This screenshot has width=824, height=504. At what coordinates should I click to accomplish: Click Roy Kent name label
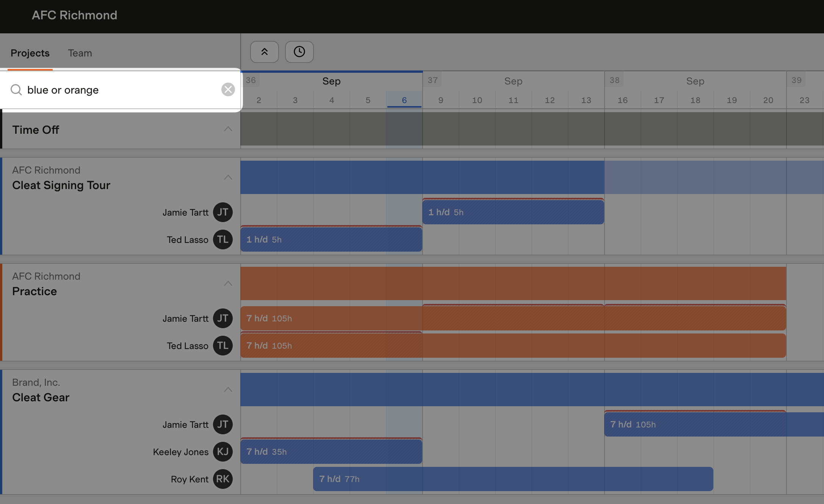pos(190,479)
